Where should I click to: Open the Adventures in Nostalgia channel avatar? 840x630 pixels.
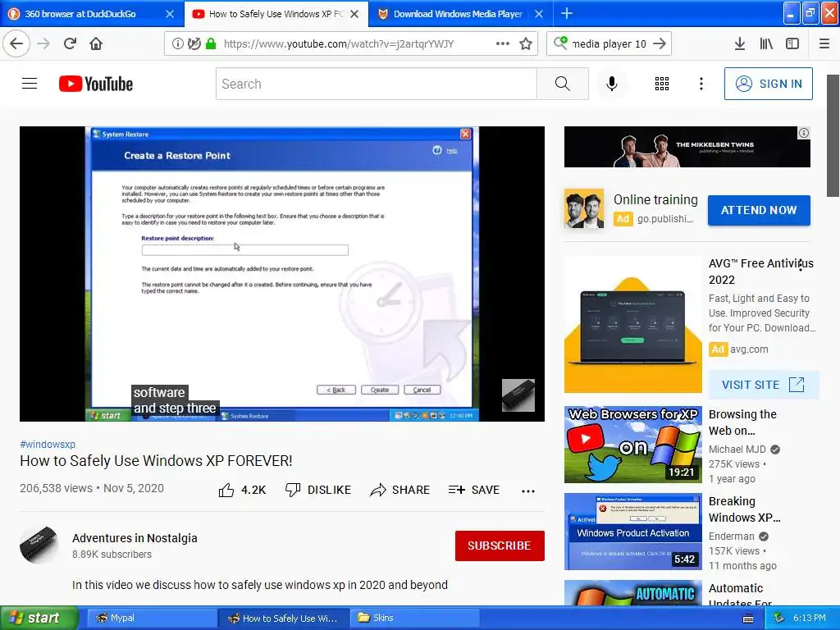coord(39,546)
